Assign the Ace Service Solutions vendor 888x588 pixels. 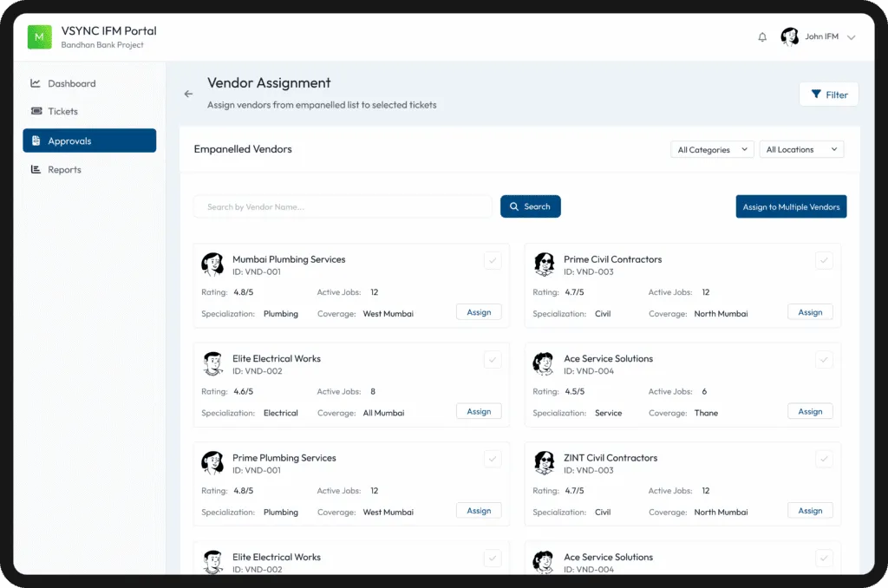(x=810, y=411)
